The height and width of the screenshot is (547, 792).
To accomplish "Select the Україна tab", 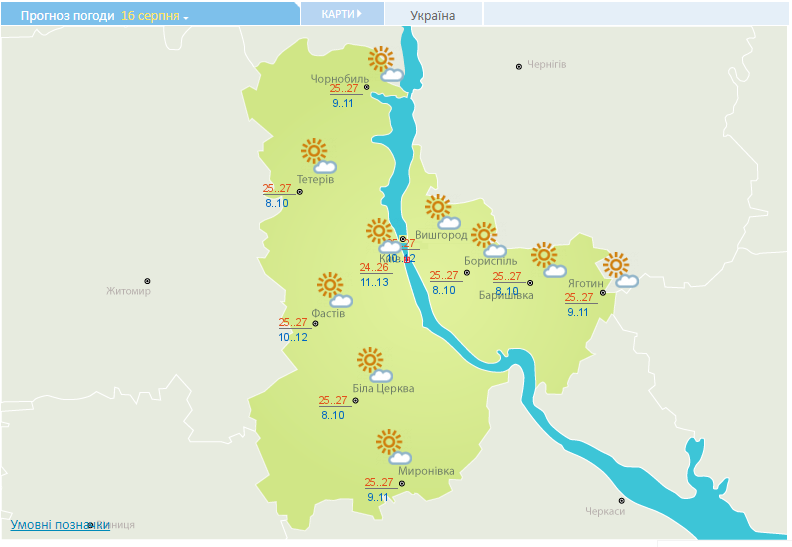I will [433, 15].
